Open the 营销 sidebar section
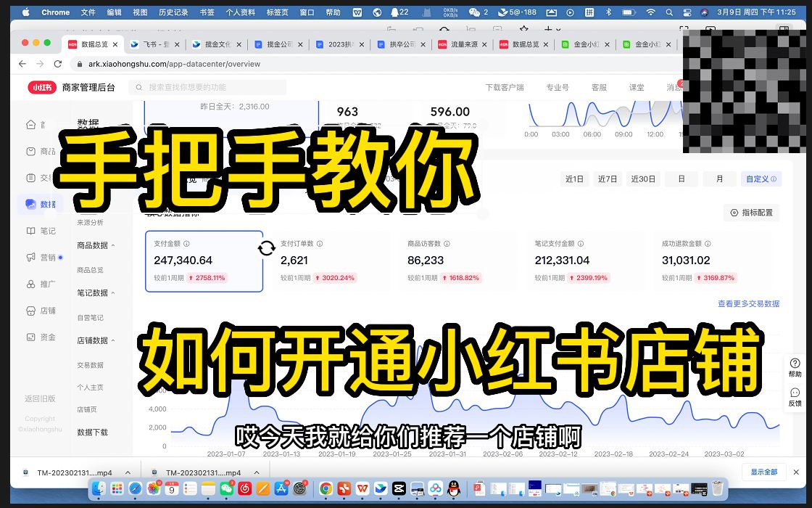 pyautogui.click(x=40, y=258)
